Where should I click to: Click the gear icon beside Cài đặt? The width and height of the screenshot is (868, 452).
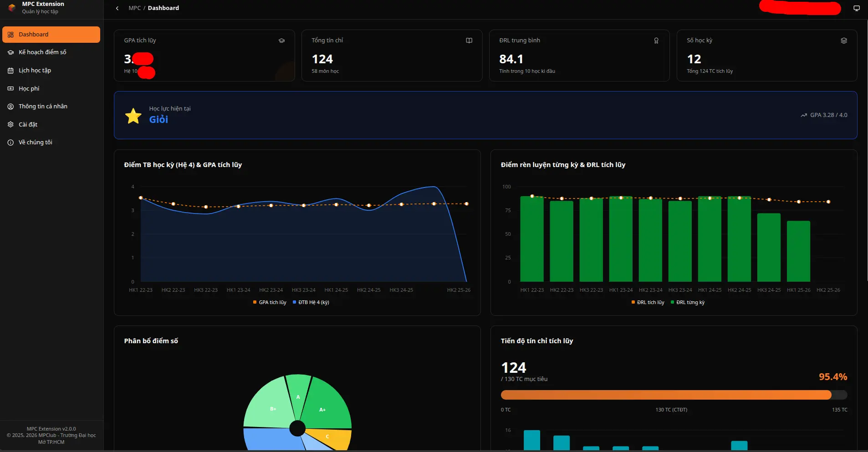coord(10,124)
